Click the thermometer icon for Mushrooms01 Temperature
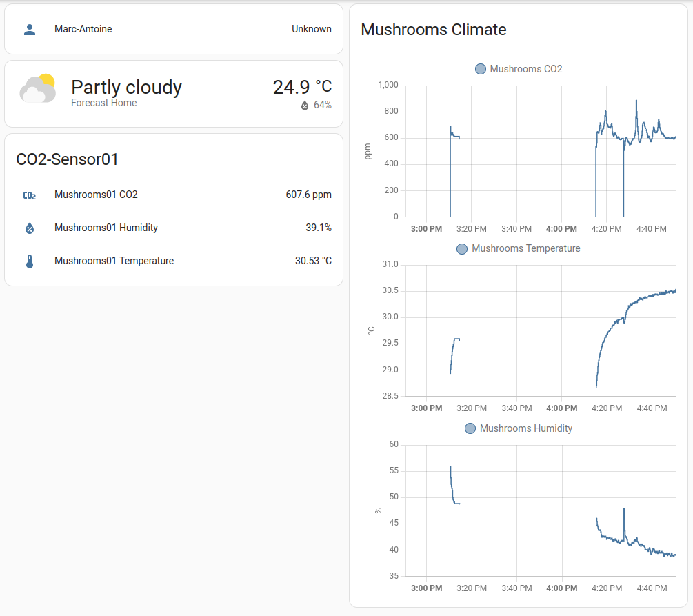The height and width of the screenshot is (616, 693). point(29,261)
